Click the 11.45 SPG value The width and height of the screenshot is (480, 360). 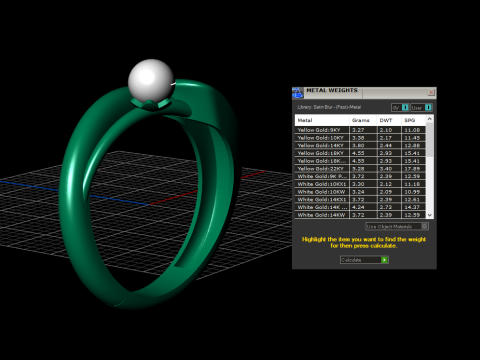(x=412, y=138)
